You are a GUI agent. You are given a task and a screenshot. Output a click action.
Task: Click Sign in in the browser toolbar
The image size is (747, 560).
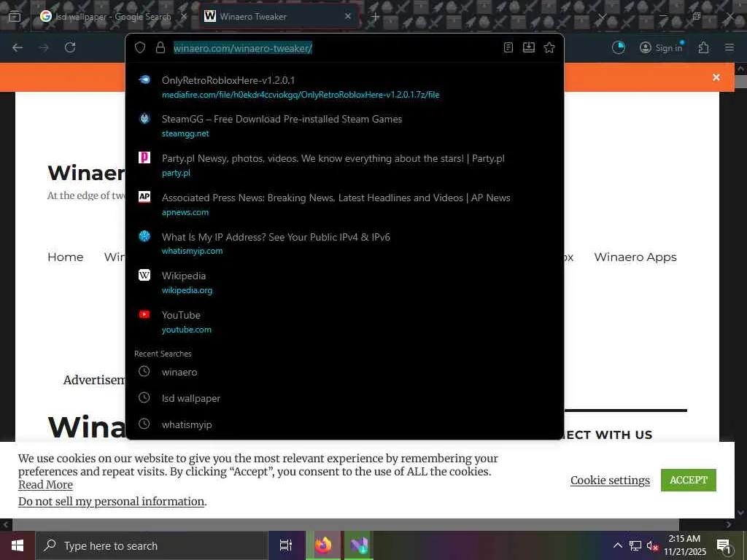pos(661,47)
